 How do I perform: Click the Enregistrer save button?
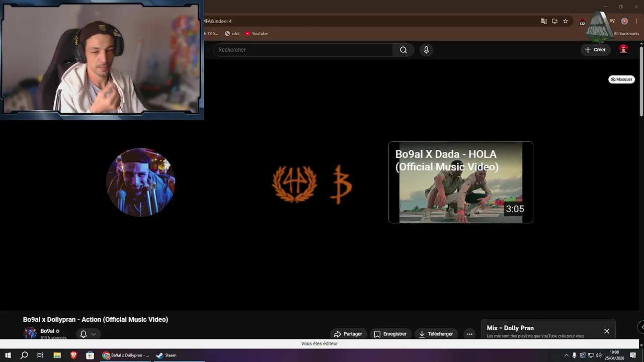click(390, 334)
